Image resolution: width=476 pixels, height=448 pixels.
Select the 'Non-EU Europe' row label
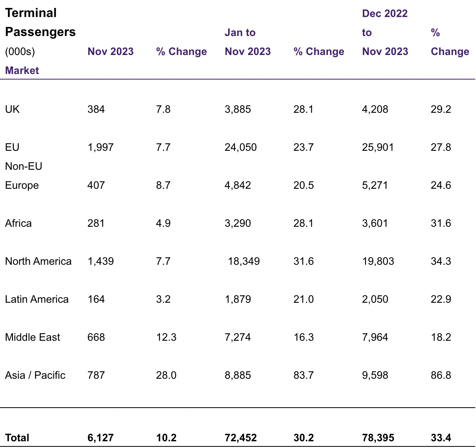click(x=23, y=176)
